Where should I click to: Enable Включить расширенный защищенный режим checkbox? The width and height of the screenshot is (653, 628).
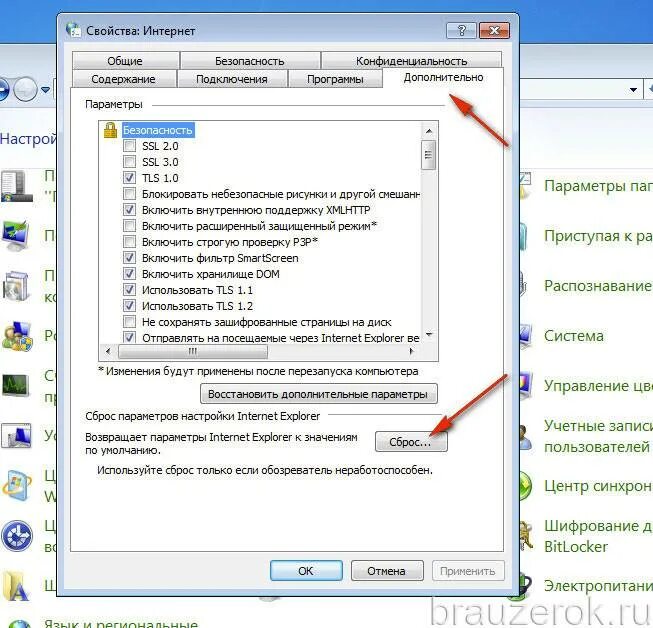coord(130,226)
